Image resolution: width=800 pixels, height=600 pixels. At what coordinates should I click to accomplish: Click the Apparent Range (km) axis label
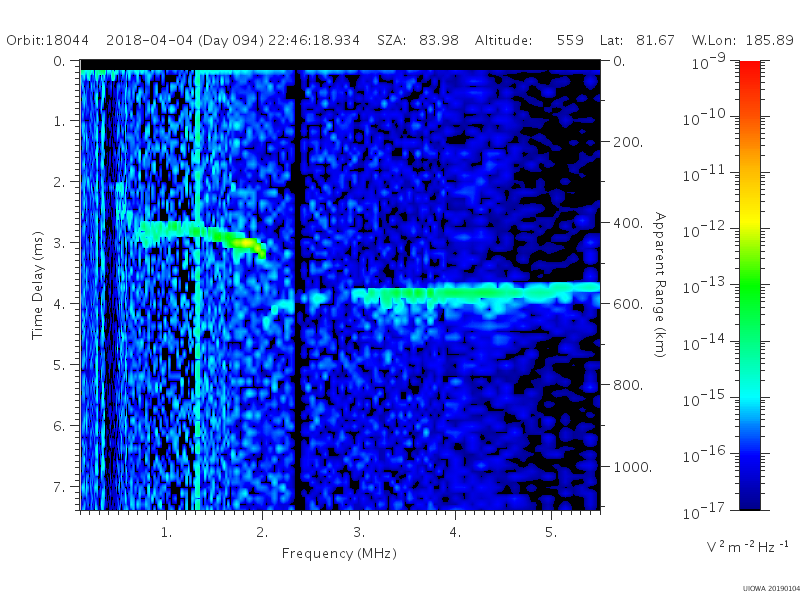pyautogui.click(x=660, y=285)
